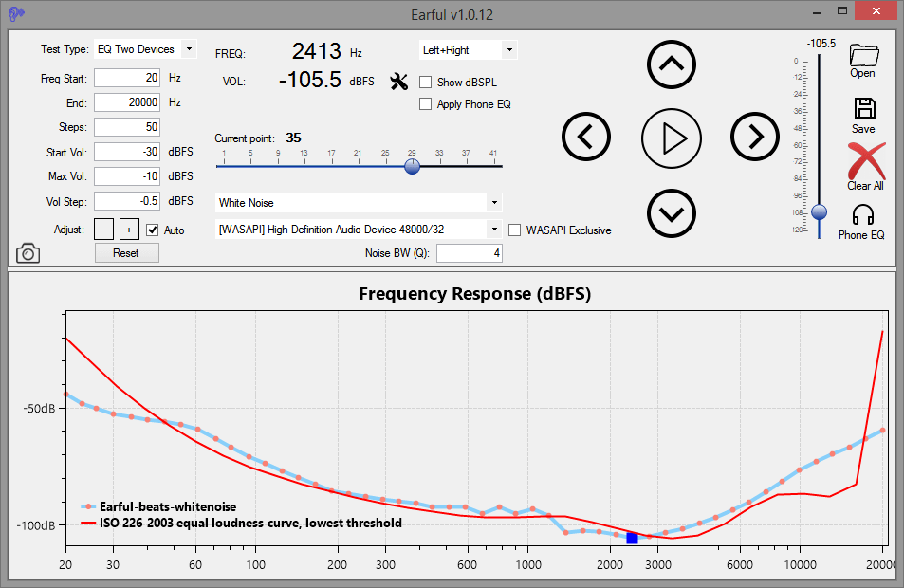Enable the Show dBSPL checkbox
The width and height of the screenshot is (904, 588).
(x=426, y=83)
